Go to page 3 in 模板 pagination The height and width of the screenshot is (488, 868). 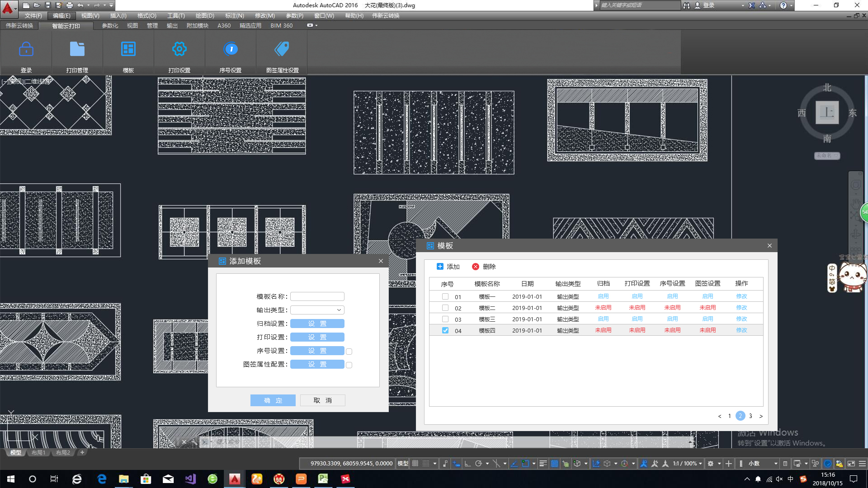pos(750,416)
